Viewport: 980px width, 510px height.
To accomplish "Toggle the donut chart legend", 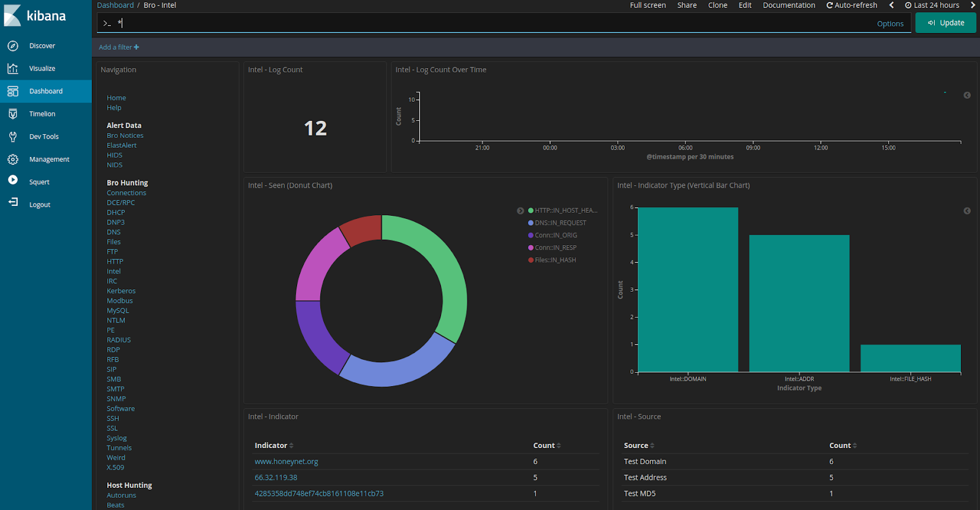I will point(520,211).
